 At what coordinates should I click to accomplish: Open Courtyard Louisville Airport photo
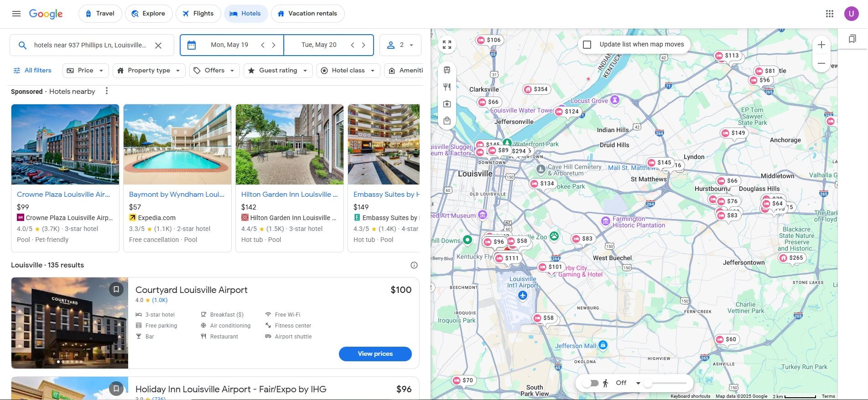pyautogui.click(x=70, y=323)
